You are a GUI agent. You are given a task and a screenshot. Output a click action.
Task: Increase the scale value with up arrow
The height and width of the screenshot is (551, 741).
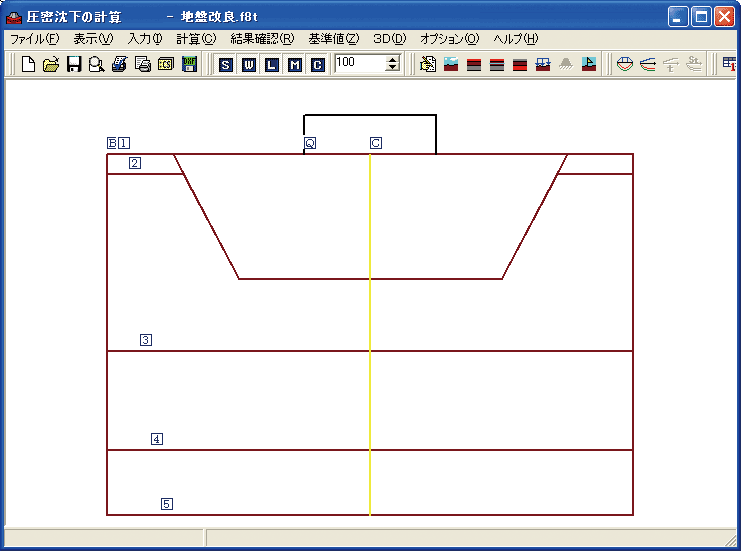tap(392, 60)
